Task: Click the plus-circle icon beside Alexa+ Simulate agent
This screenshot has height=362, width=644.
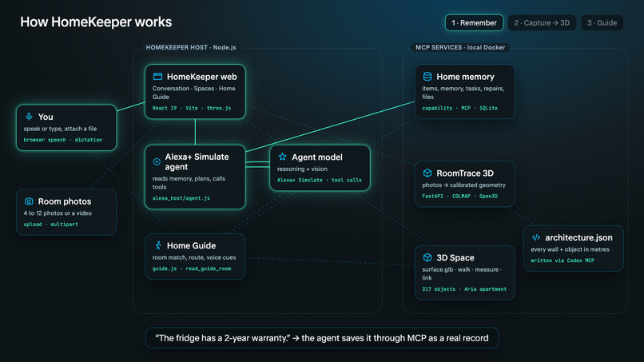Action: pos(157,162)
